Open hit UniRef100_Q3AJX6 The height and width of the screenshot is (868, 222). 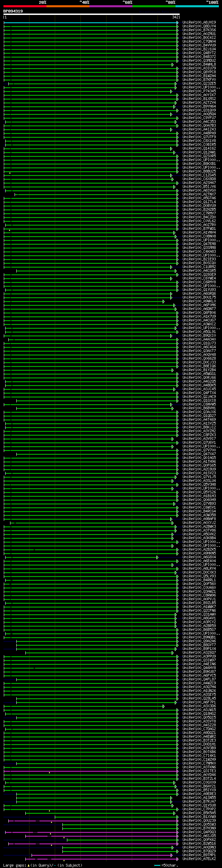pos(199,412)
